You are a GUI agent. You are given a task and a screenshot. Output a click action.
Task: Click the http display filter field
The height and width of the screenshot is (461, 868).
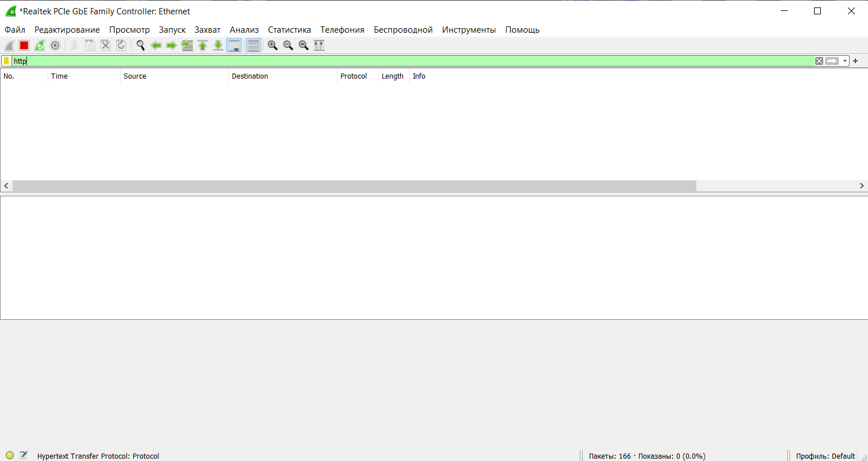click(402, 61)
